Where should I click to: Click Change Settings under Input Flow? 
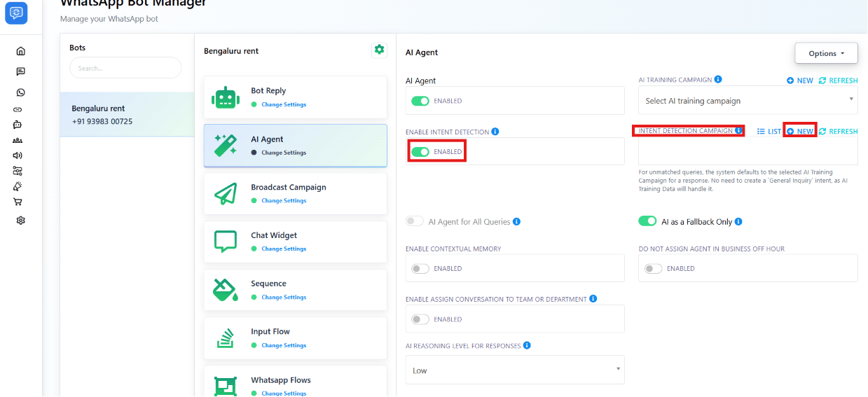[x=284, y=345]
